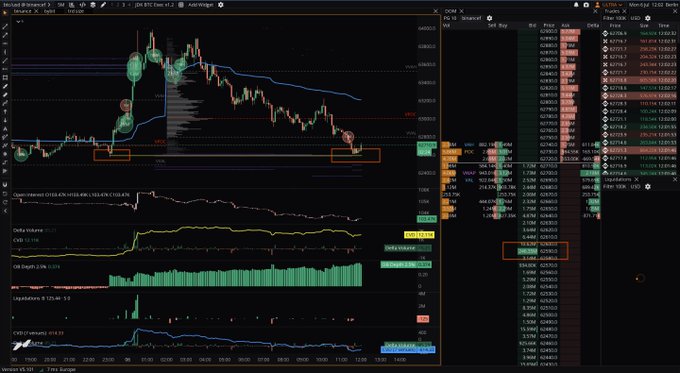Close the binance chart tab
The width and height of the screenshot is (680, 373).
pyautogui.click(x=36, y=11)
